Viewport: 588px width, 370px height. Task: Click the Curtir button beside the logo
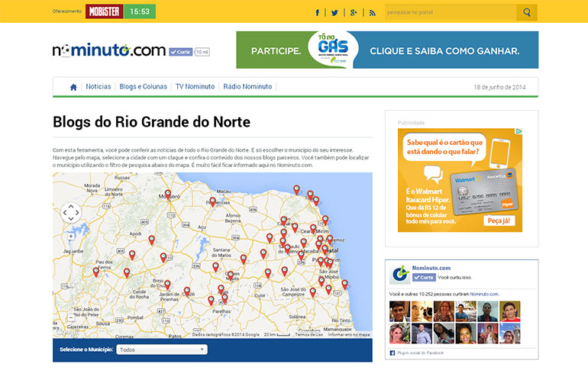180,52
